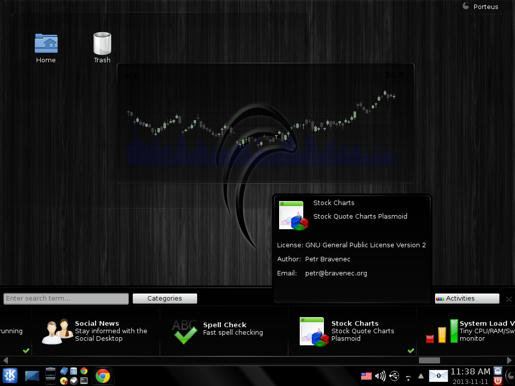The height and width of the screenshot is (386, 515).
Task: Open the Trash icon on desktop
Action: tap(102, 48)
